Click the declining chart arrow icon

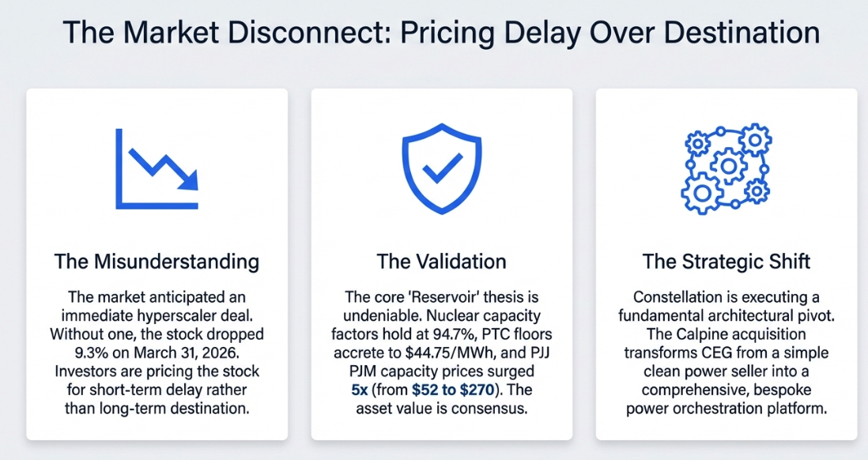pyautogui.click(x=157, y=169)
